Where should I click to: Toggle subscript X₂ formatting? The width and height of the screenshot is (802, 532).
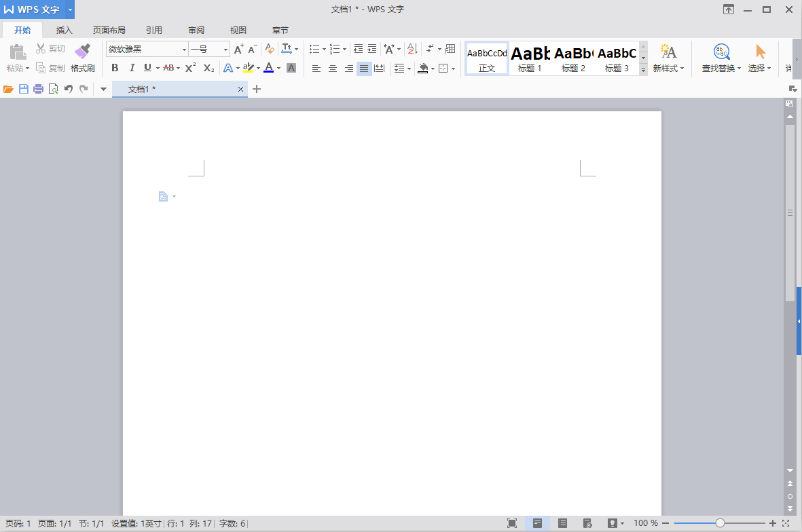click(208, 67)
